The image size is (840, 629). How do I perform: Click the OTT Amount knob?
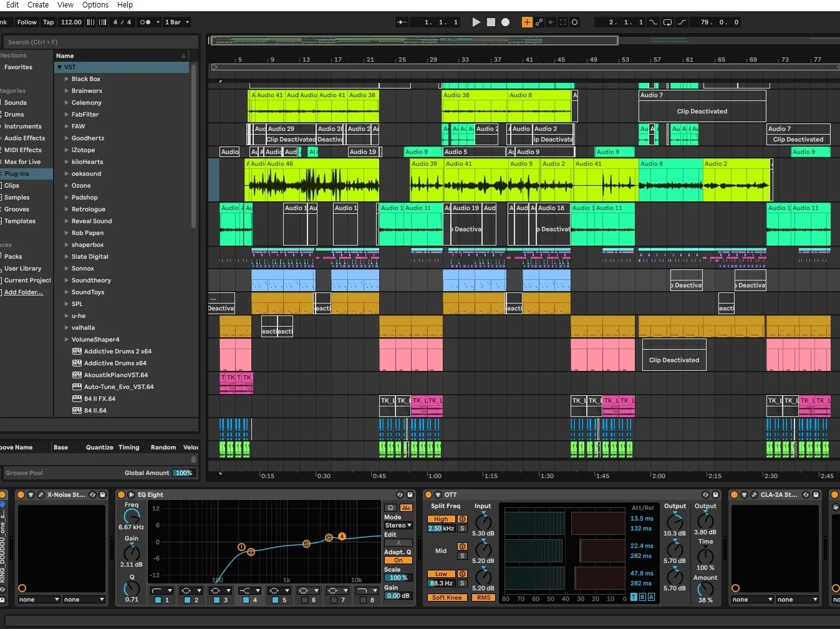pos(705,590)
